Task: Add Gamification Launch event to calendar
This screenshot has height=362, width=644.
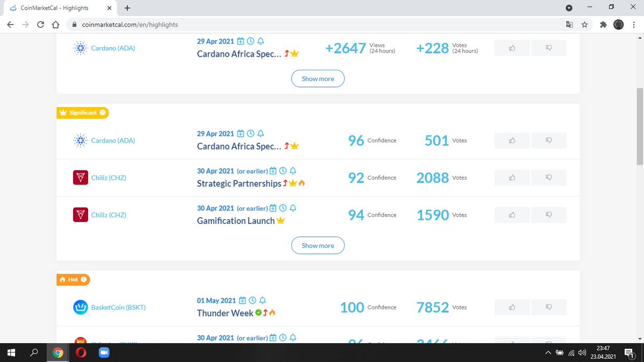Action: [x=273, y=208]
